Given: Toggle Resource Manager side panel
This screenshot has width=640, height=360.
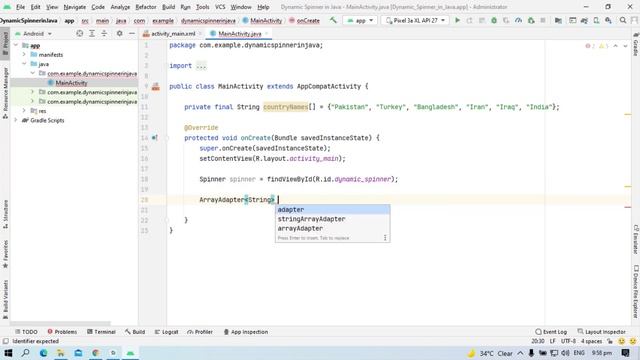Looking at the screenshot, I should click(x=5, y=93).
